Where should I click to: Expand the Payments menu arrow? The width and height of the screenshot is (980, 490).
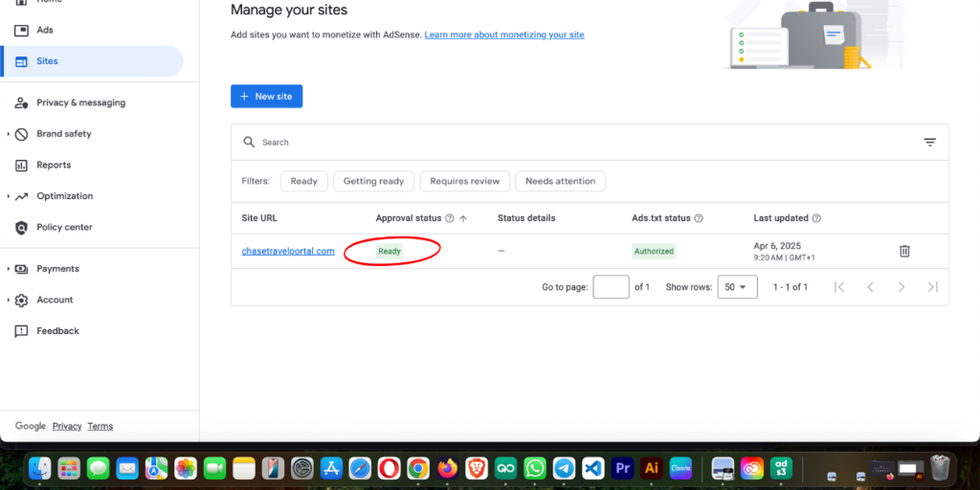point(8,269)
